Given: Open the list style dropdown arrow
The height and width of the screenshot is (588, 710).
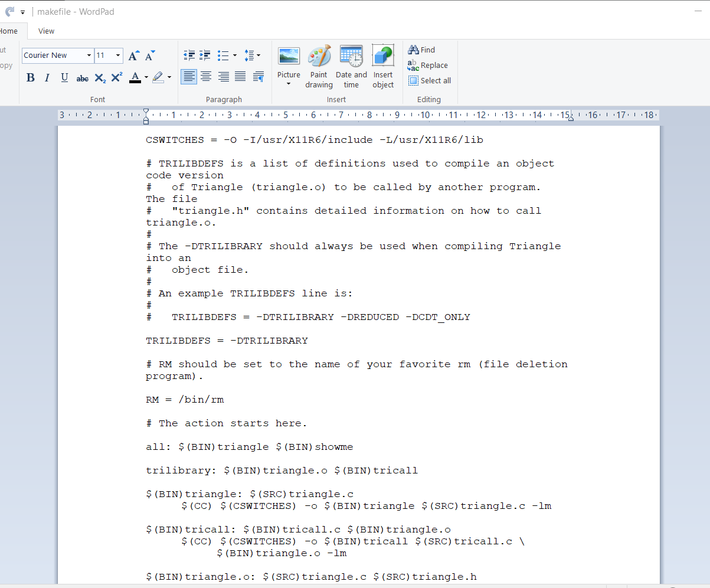Looking at the screenshot, I should coord(235,55).
